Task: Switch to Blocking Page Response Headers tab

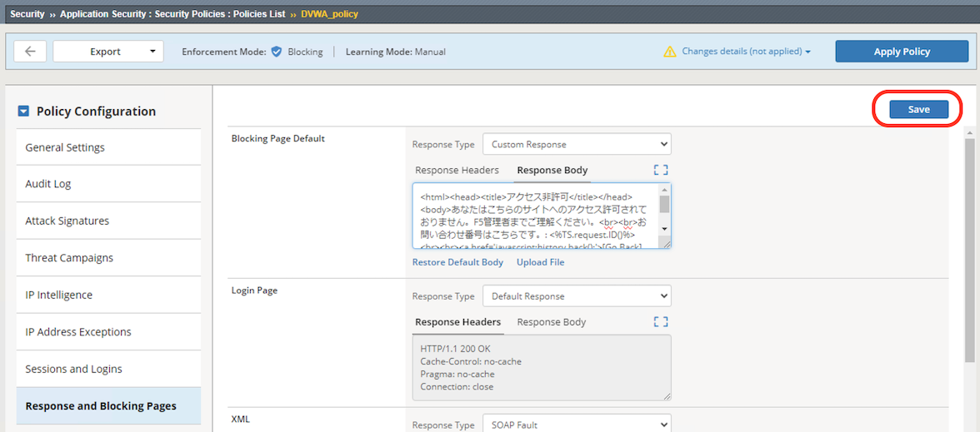Action: pos(457,170)
